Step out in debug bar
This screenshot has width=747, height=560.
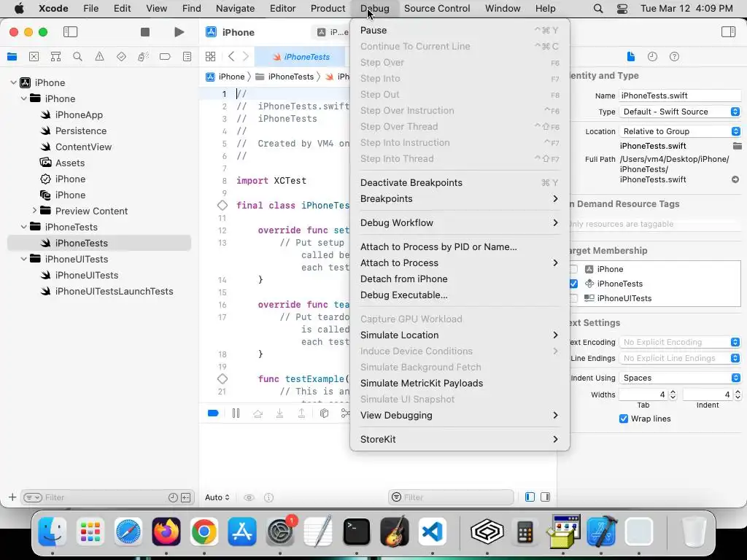301,413
